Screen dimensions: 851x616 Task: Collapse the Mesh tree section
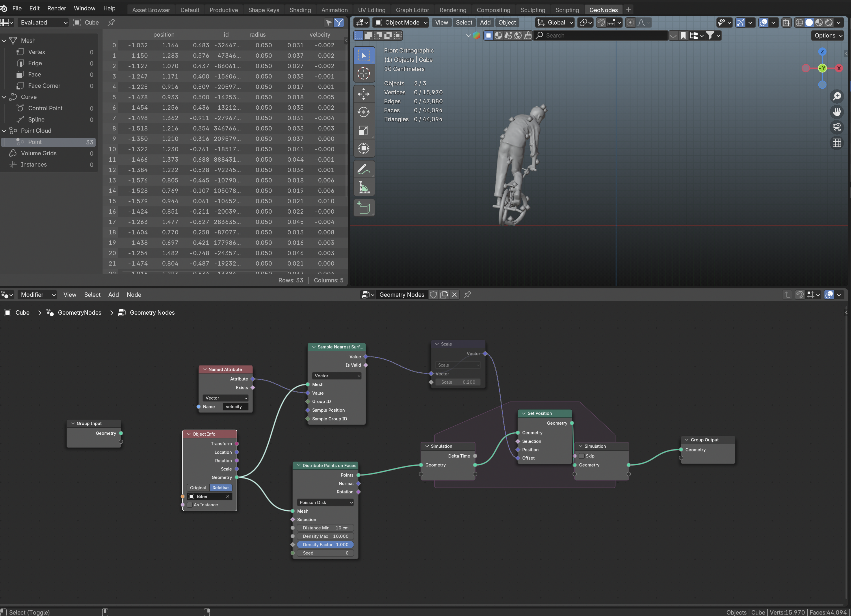click(x=4, y=40)
